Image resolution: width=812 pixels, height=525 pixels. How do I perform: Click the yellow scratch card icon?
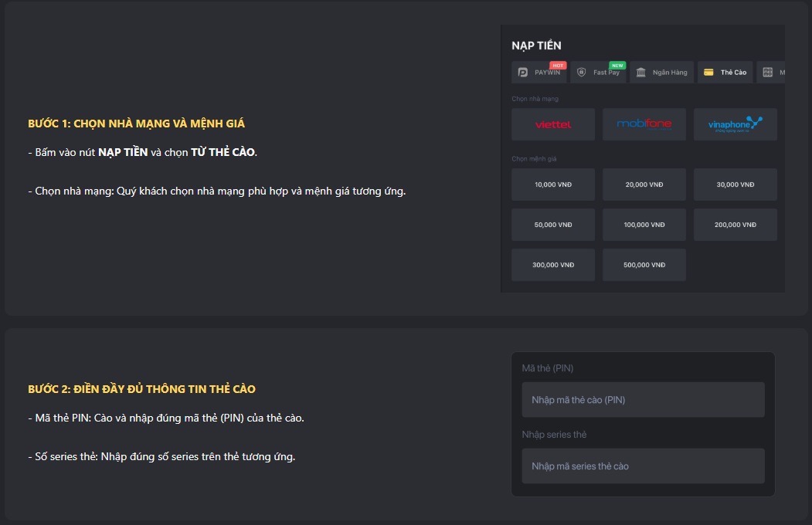pyautogui.click(x=708, y=73)
